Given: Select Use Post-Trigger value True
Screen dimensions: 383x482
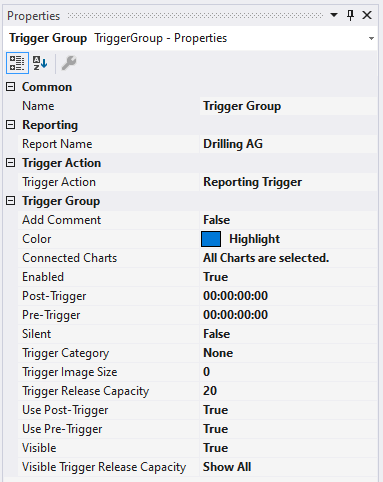Looking at the screenshot, I should (x=216, y=410).
